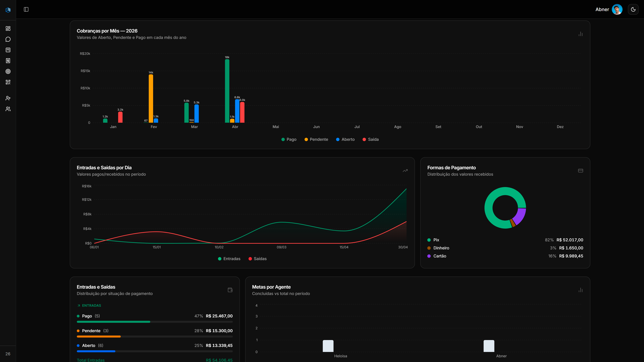Click the app logo in the sidebar
This screenshot has width=644, height=362.
8,10
